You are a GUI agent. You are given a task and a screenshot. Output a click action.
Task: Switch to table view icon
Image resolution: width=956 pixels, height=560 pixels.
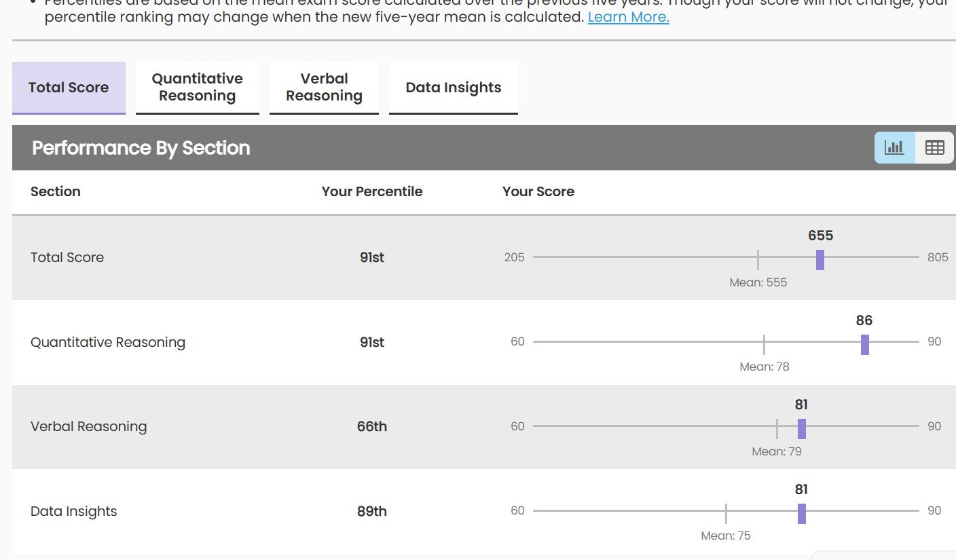tap(934, 147)
